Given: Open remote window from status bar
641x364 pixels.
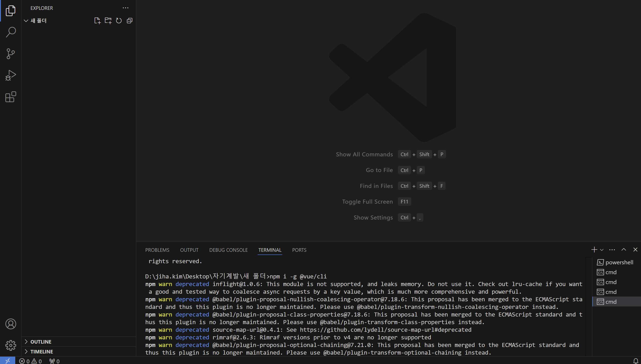Looking at the screenshot, I should [7, 361].
